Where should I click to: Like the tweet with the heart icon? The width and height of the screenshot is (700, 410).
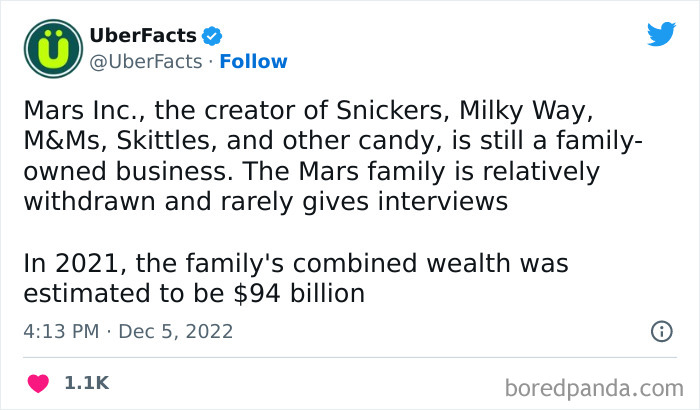pyautogui.click(x=39, y=383)
